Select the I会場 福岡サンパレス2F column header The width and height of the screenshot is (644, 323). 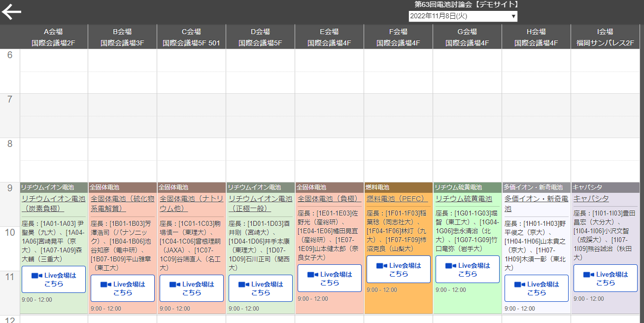pyautogui.click(x=606, y=37)
